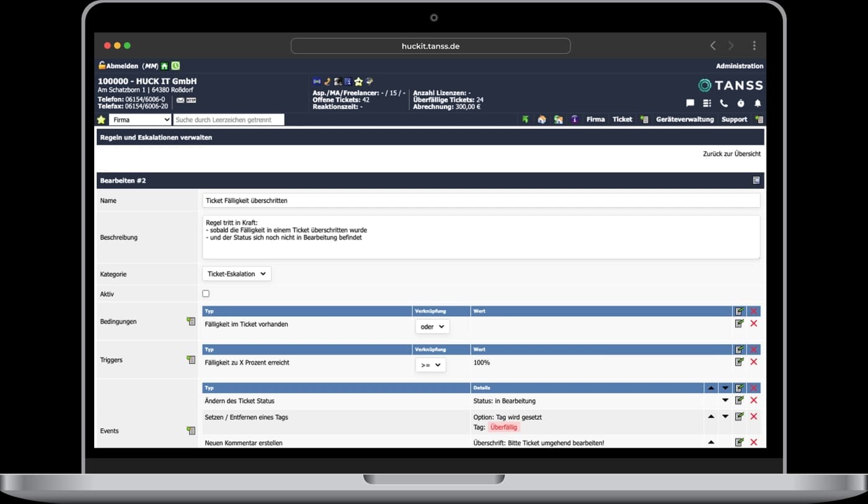Expand the 'oder' Verknüpfung dropdown
This screenshot has height=504, width=868.
(x=432, y=327)
